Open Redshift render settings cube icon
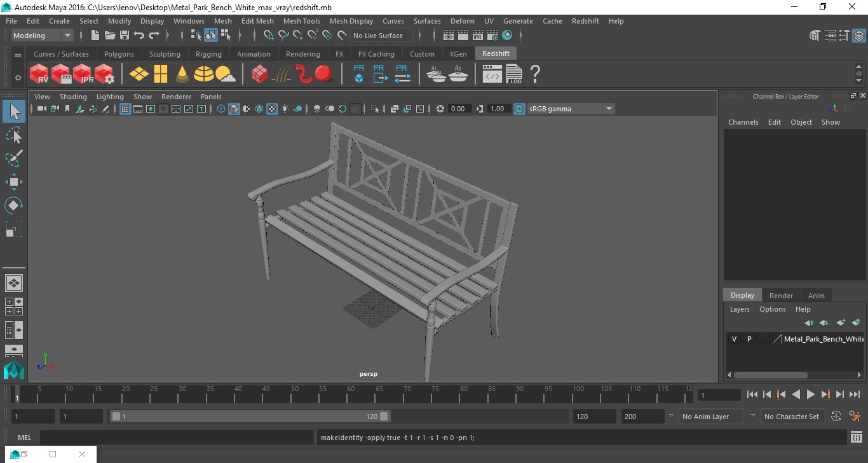This screenshot has height=463, width=868. click(104, 74)
